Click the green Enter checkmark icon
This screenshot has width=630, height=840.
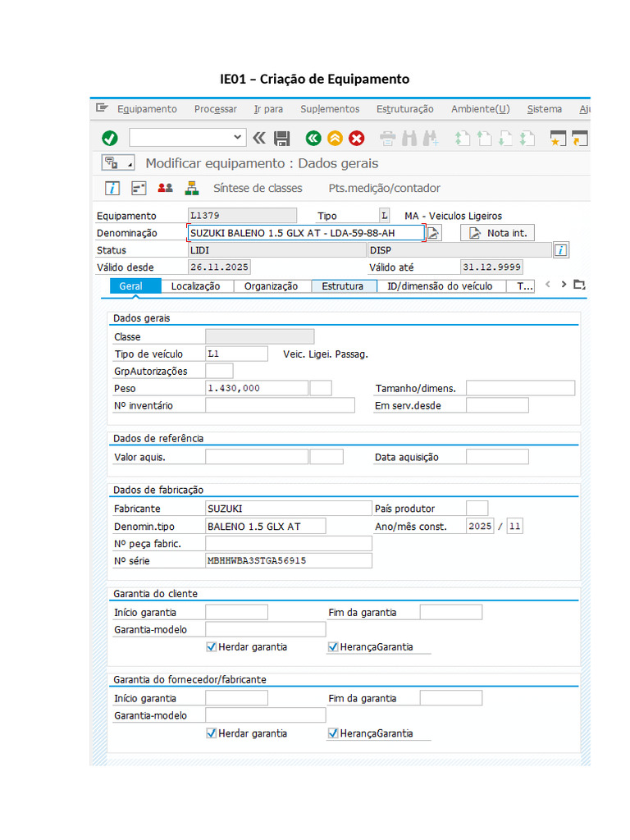pyautogui.click(x=110, y=138)
